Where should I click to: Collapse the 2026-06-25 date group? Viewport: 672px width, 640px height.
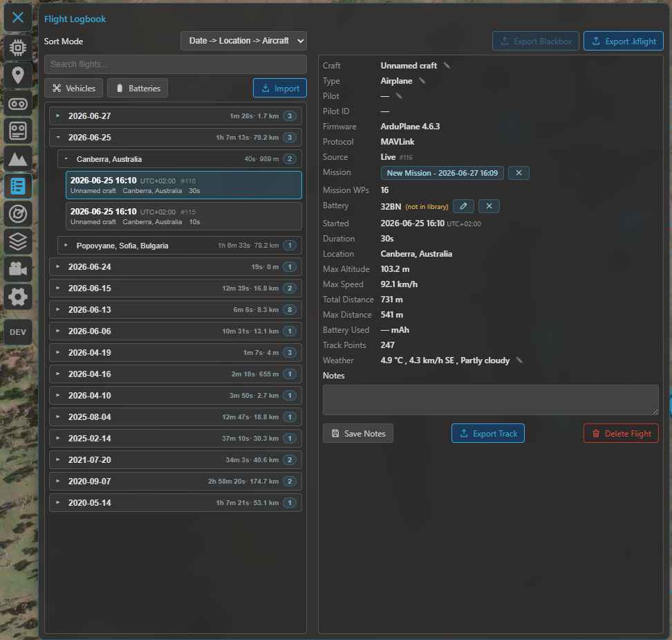[x=176, y=138]
